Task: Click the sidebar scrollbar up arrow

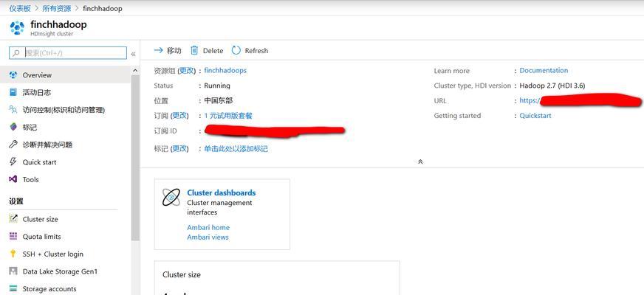Action: pyautogui.click(x=135, y=71)
